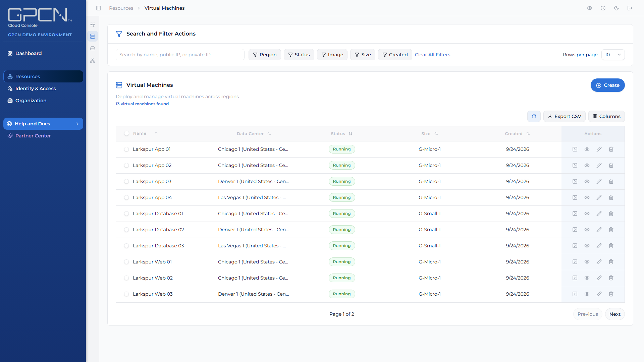Clear All Filters link
The height and width of the screenshot is (362, 644).
click(432, 55)
